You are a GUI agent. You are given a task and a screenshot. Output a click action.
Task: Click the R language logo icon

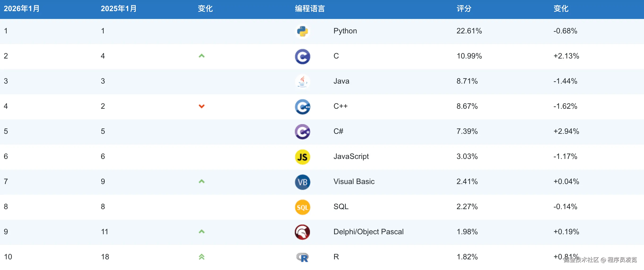[x=302, y=257]
